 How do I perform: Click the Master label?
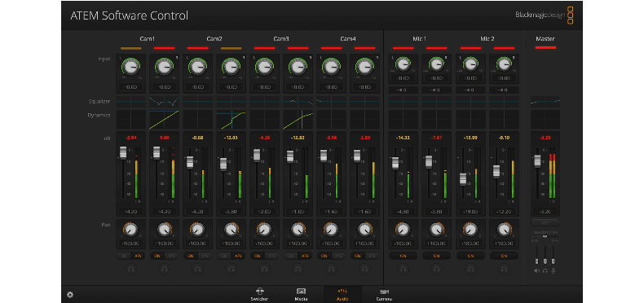545,39
